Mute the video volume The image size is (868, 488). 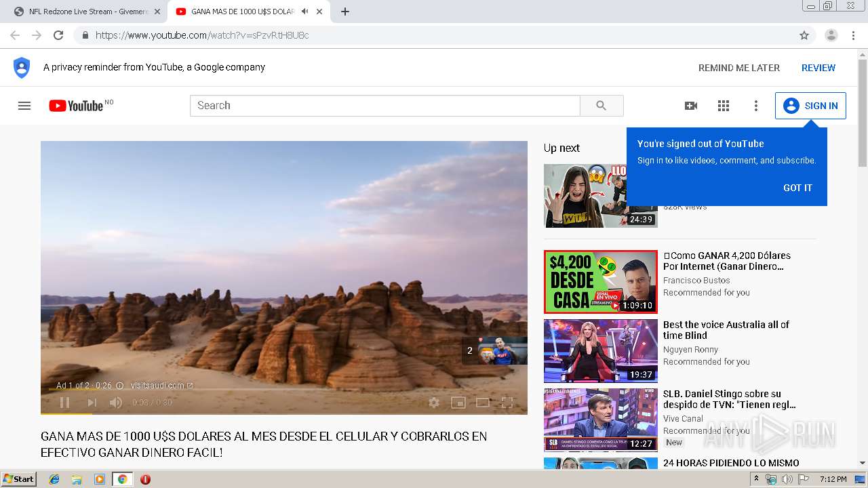116,403
